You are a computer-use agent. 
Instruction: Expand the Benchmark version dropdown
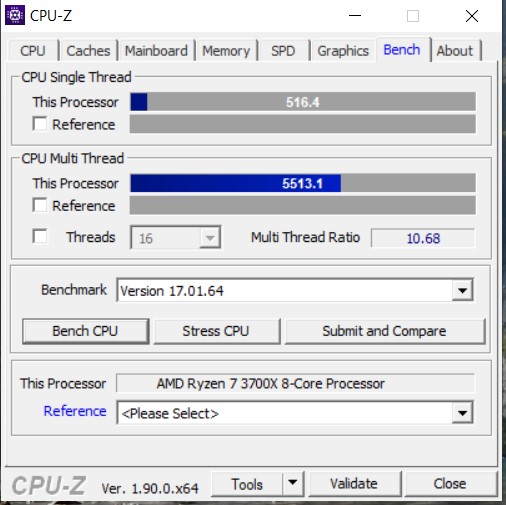(x=462, y=290)
